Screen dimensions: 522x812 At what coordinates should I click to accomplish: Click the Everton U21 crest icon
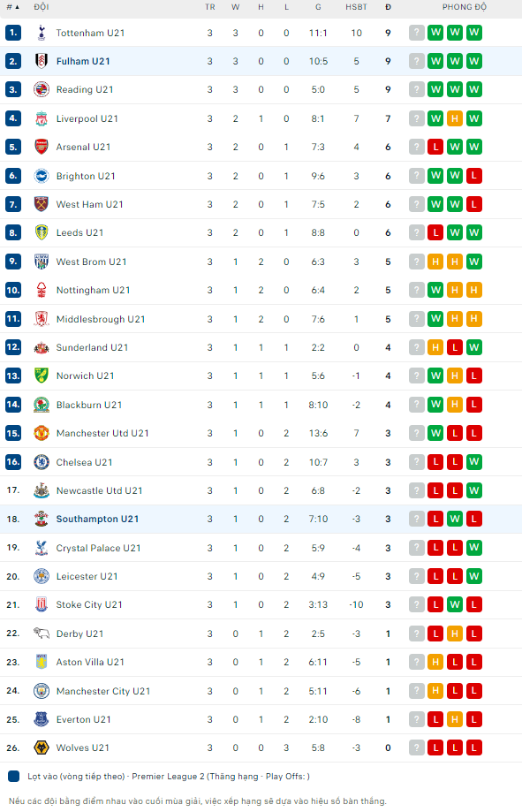(41, 719)
